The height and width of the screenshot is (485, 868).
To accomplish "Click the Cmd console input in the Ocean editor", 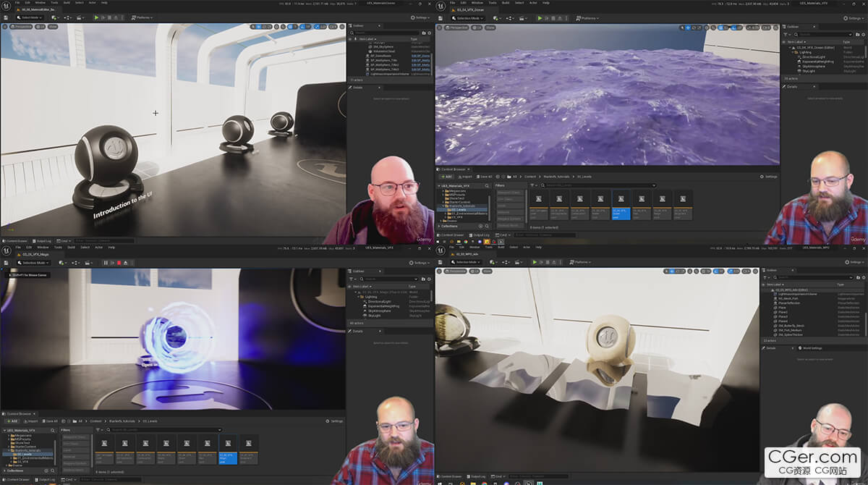I will 545,235.
